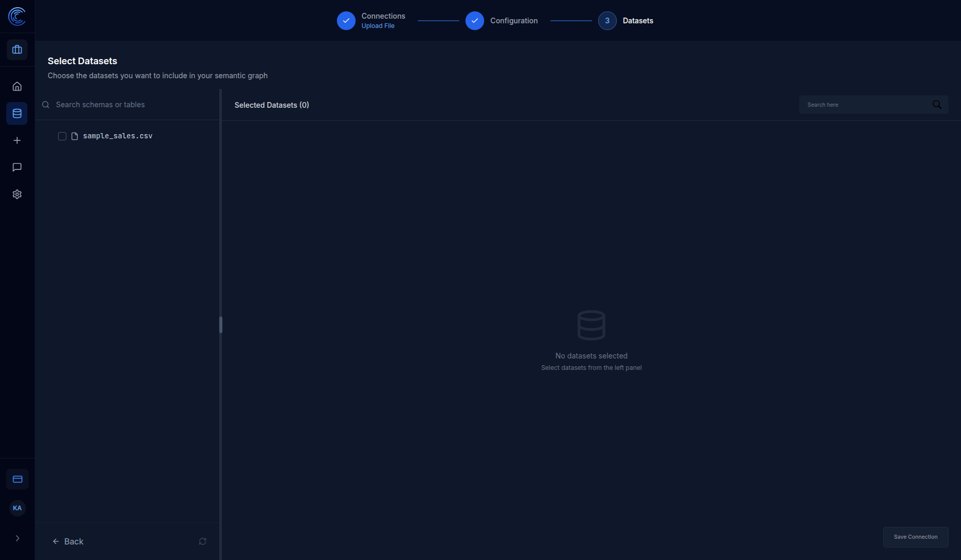
Task: Go to the Configuration step
Action: (x=501, y=21)
